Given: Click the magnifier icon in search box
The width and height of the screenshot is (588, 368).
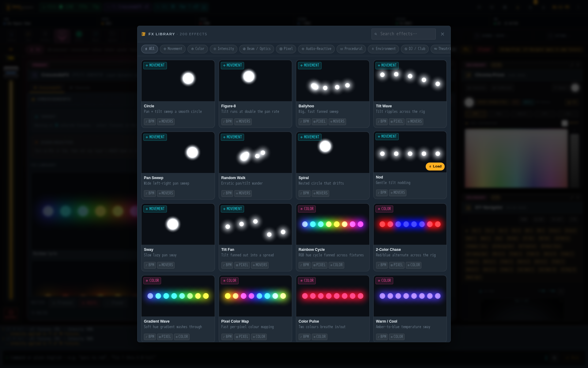Looking at the screenshot, I should tap(376, 34).
